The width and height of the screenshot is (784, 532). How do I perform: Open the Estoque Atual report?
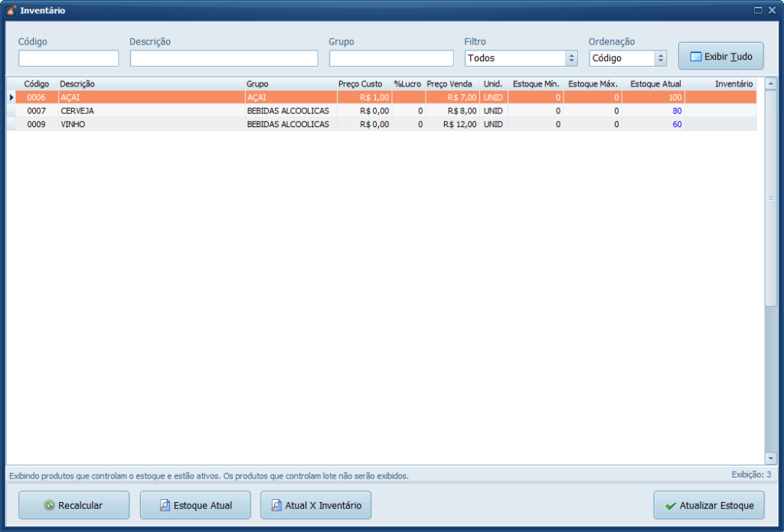pyautogui.click(x=195, y=505)
